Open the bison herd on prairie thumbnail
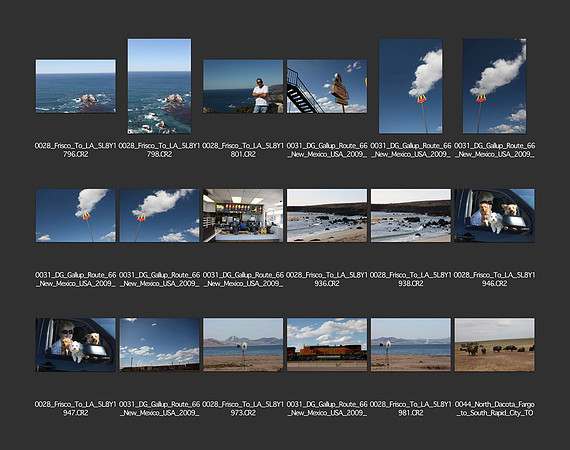Image resolution: width=570 pixels, height=450 pixels. (x=494, y=345)
